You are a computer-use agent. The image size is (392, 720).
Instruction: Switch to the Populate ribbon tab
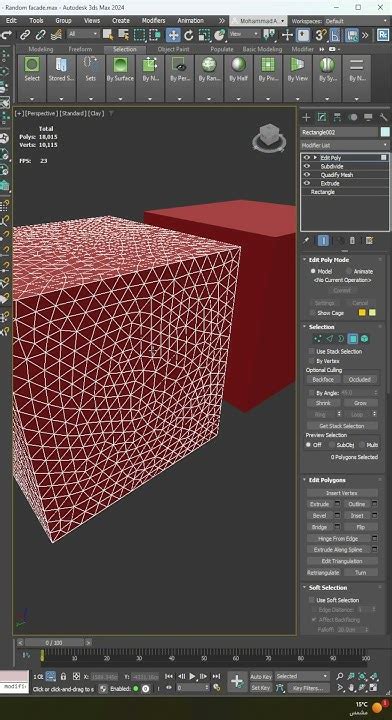(x=222, y=49)
